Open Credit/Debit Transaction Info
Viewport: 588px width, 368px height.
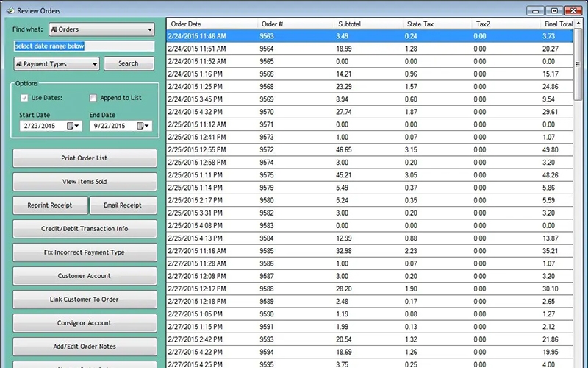tap(85, 229)
